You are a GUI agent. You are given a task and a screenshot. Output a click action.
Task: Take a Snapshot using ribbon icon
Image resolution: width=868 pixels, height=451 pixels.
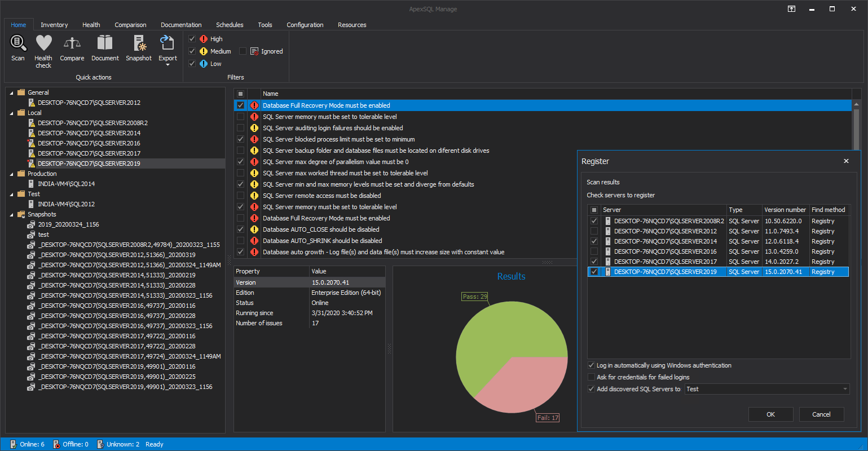[139, 47]
